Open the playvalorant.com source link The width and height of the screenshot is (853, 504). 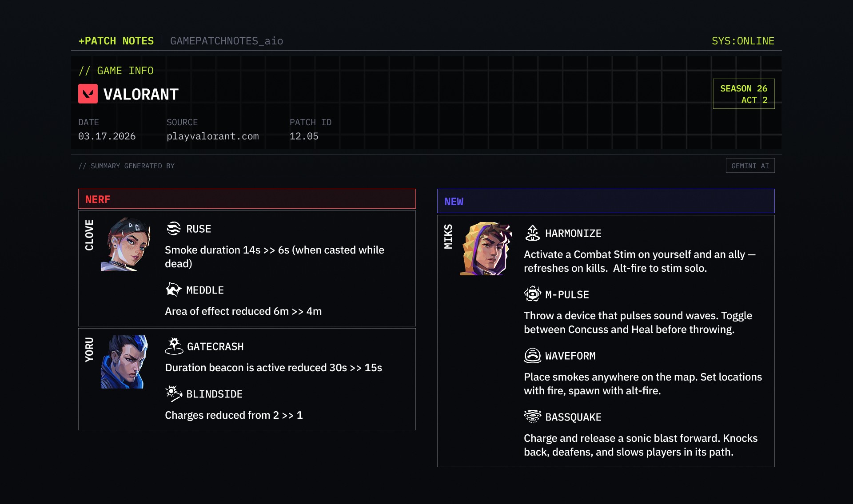coord(212,136)
